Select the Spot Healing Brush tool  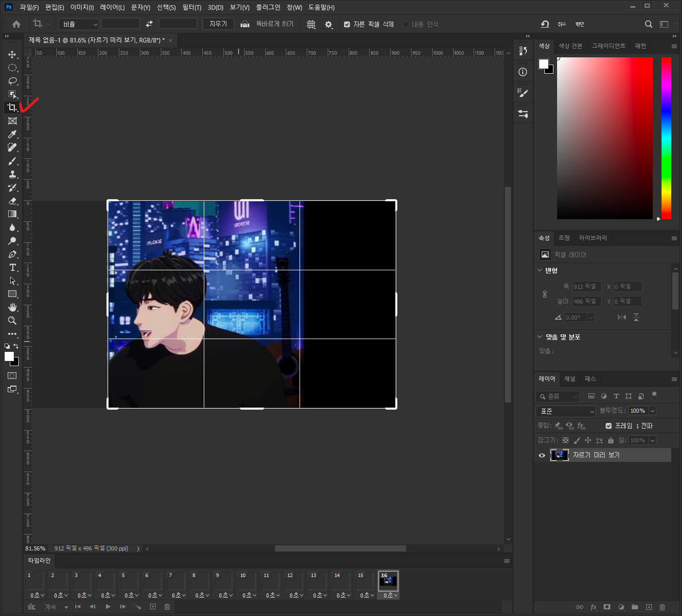[12, 147]
